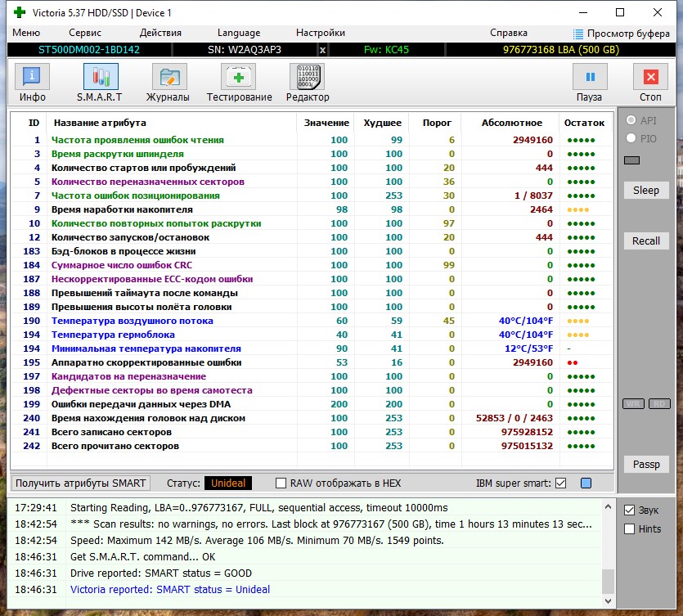The image size is (683, 616).
Task: Enable RAW отображать в HEX checkbox
Action: pyautogui.click(x=281, y=483)
